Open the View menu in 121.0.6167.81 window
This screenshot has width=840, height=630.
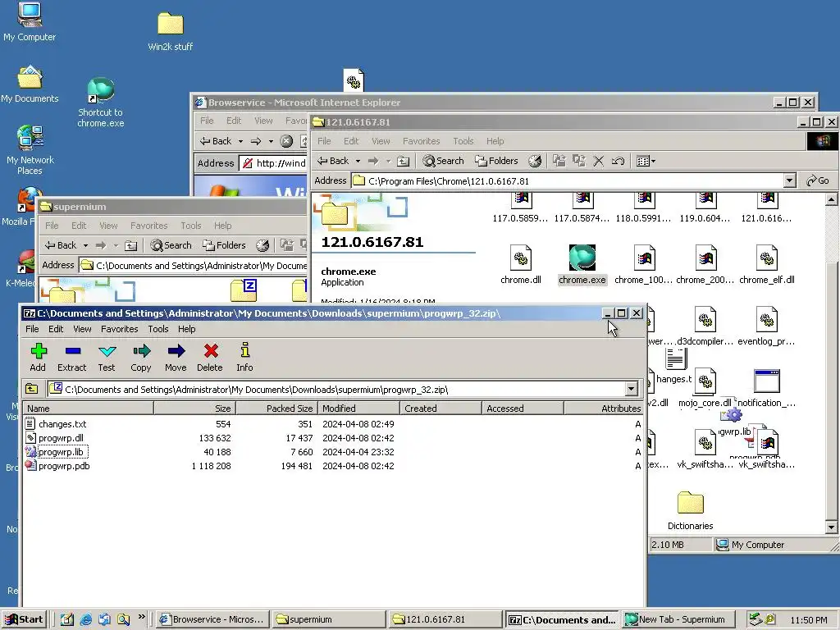point(381,141)
